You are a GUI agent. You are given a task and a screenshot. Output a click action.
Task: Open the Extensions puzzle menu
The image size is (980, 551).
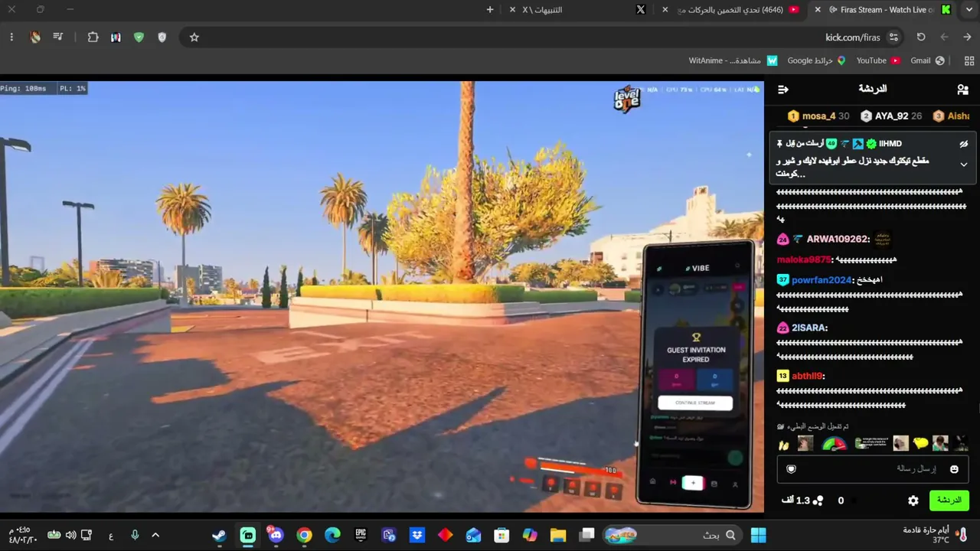93,37
